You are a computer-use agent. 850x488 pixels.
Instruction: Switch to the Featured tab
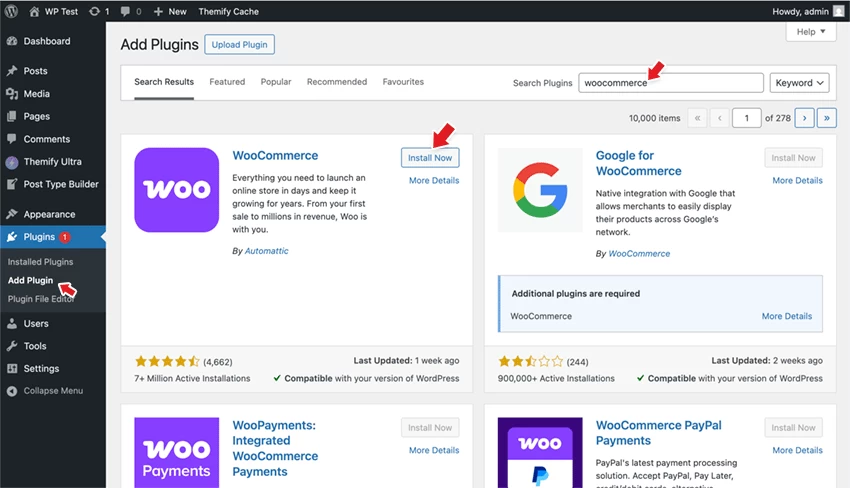(227, 82)
